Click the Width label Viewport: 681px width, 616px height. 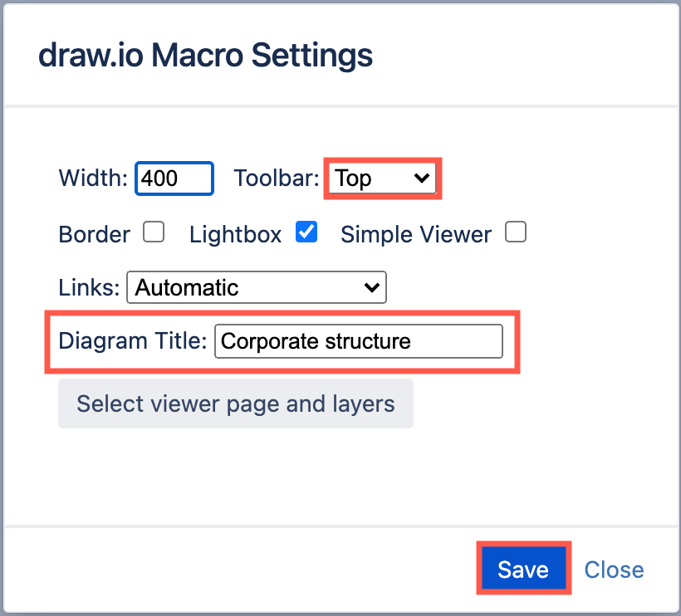point(91,178)
